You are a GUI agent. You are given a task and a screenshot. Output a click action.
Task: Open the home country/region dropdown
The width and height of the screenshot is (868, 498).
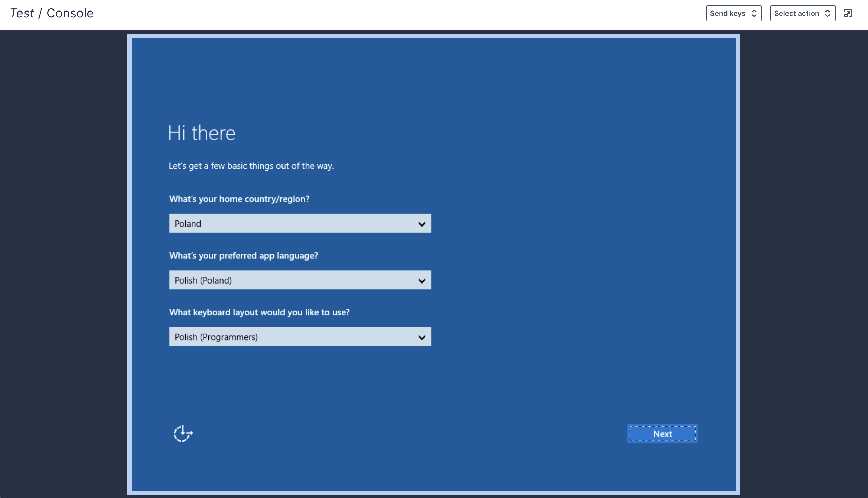[300, 224]
